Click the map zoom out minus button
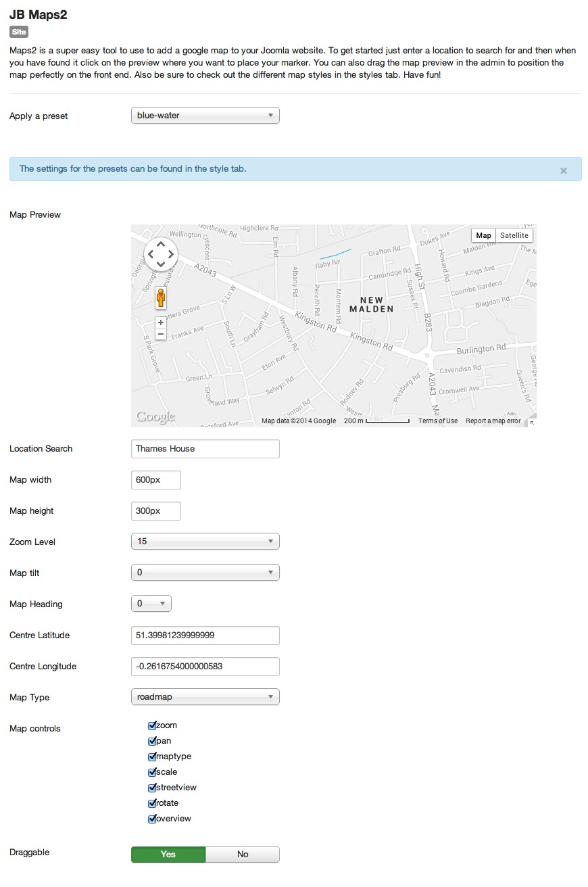588x887 pixels. coord(161,334)
